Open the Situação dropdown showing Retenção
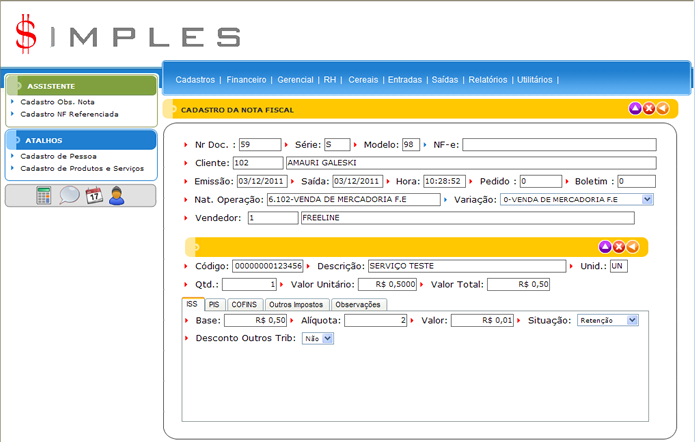695x442 pixels. click(632, 321)
